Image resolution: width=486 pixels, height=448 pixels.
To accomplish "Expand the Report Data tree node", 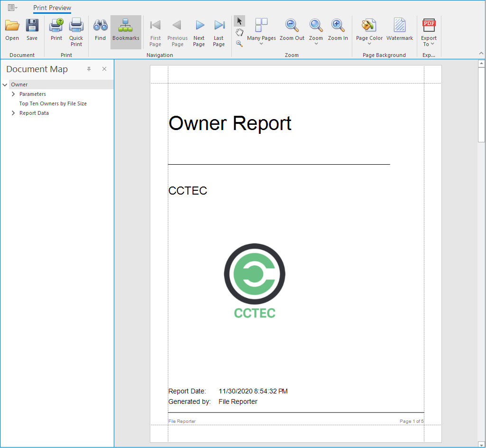I will (13, 113).
